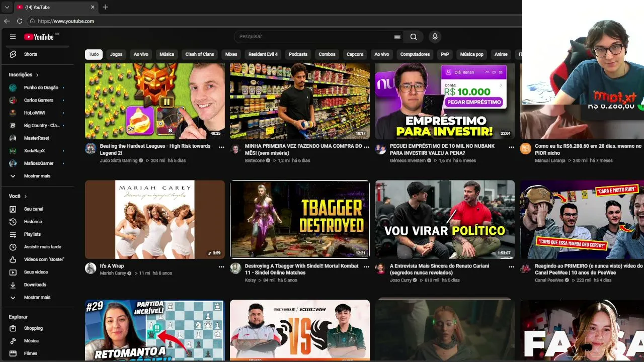The height and width of the screenshot is (362, 644).
Task: Play the TBAGGER DESTROYED video thumbnail
Action: pyautogui.click(x=300, y=219)
